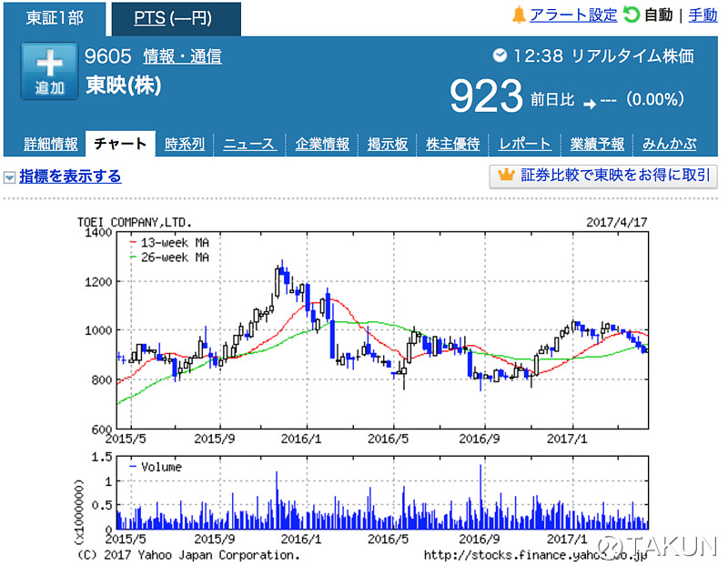Click the リアルタイム株価 label

(x=632, y=56)
